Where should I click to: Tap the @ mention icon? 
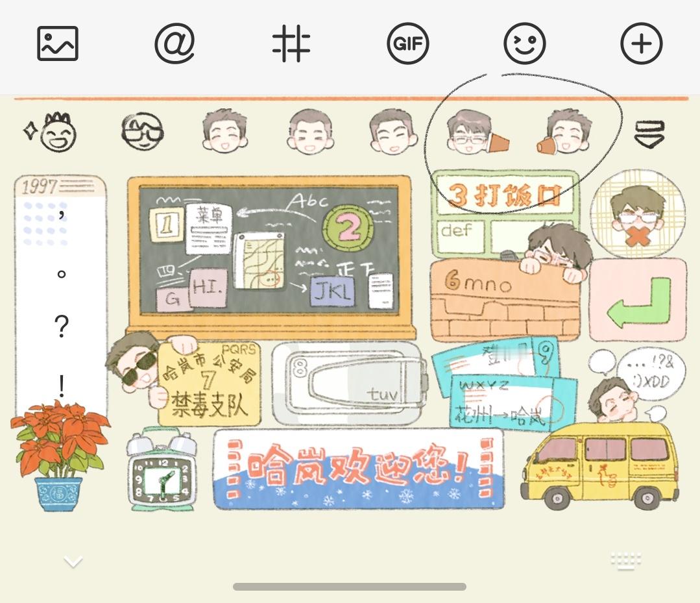175,43
